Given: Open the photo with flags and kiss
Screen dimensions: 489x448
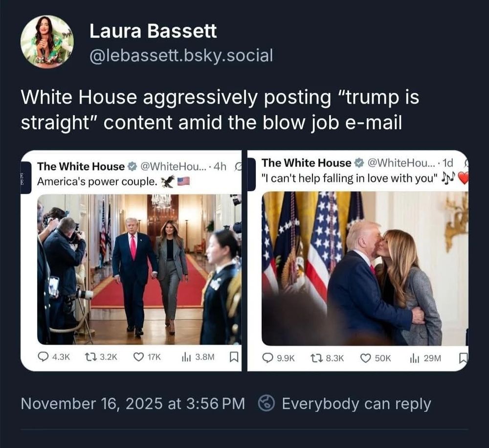Looking at the screenshot, I should (365, 269).
